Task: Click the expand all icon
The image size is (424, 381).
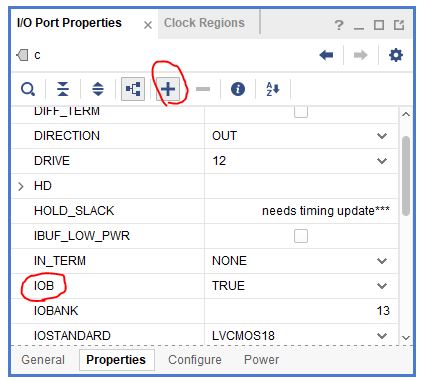Action: point(98,89)
